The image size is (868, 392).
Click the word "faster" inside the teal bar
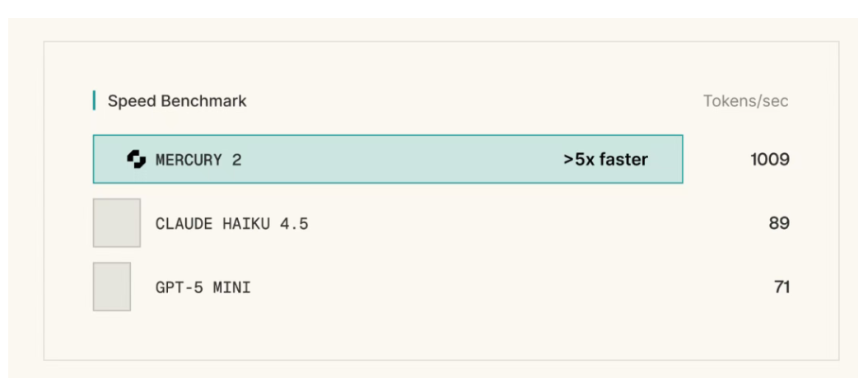tap(623, 160)
